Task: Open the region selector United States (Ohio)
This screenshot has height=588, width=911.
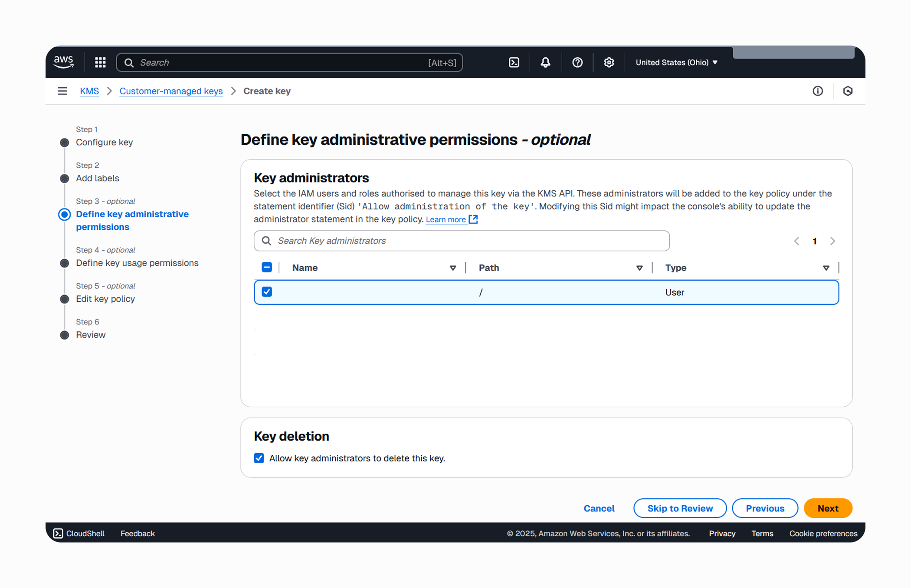Action: click(676, 62)
